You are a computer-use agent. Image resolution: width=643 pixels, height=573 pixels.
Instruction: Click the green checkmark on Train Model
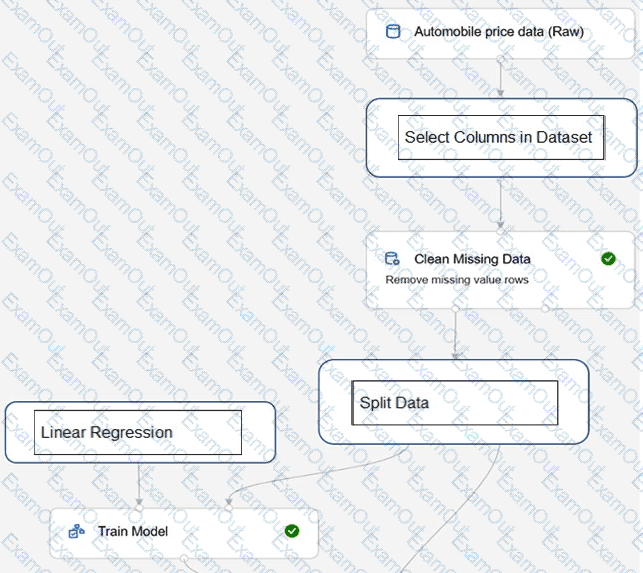point(292,531)
